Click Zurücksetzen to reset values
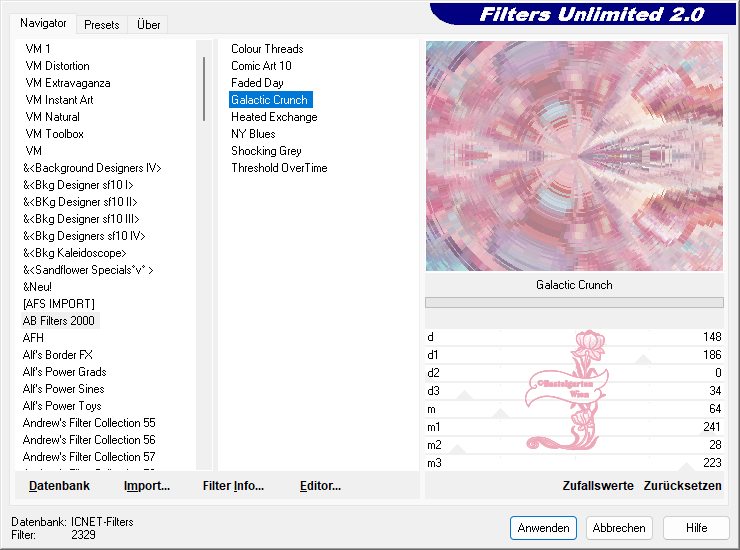This screenshot has width=740, height=550. tap(682, 486)
